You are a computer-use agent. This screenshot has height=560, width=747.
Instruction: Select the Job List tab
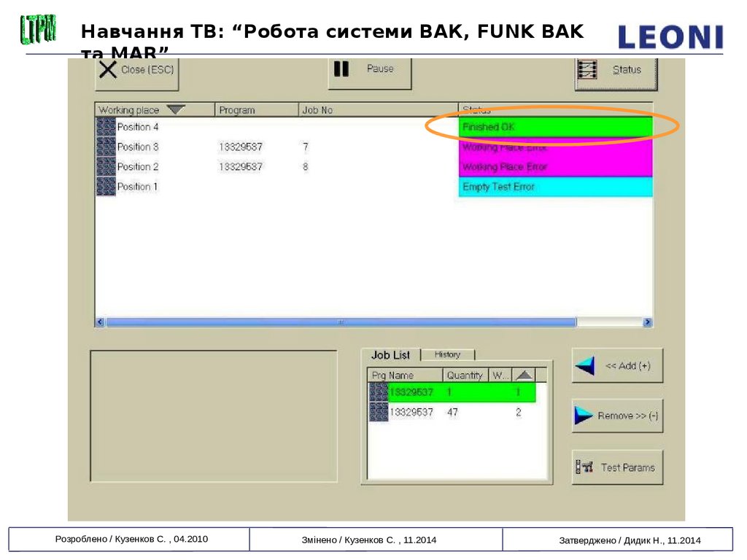[x=390, y=355]
